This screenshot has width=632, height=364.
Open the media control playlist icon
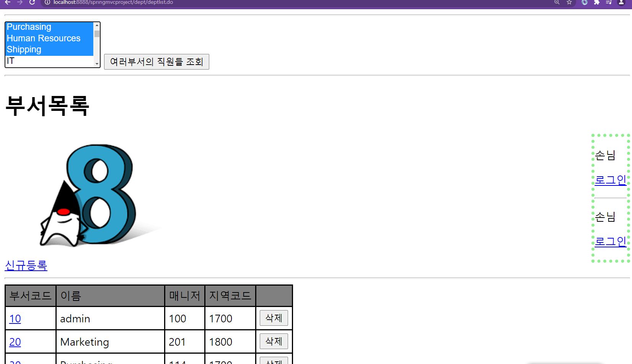pyautogui.click(x=609, y=2)
